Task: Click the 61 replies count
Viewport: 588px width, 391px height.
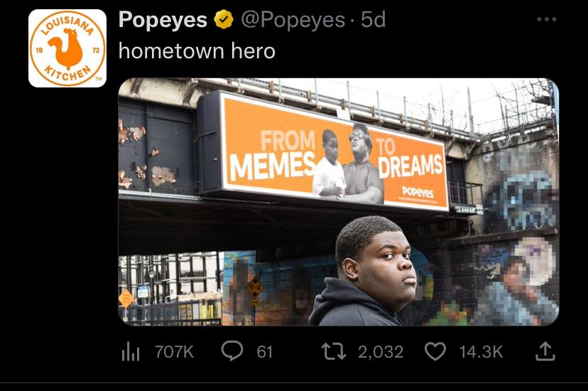Action: [264, 351]
